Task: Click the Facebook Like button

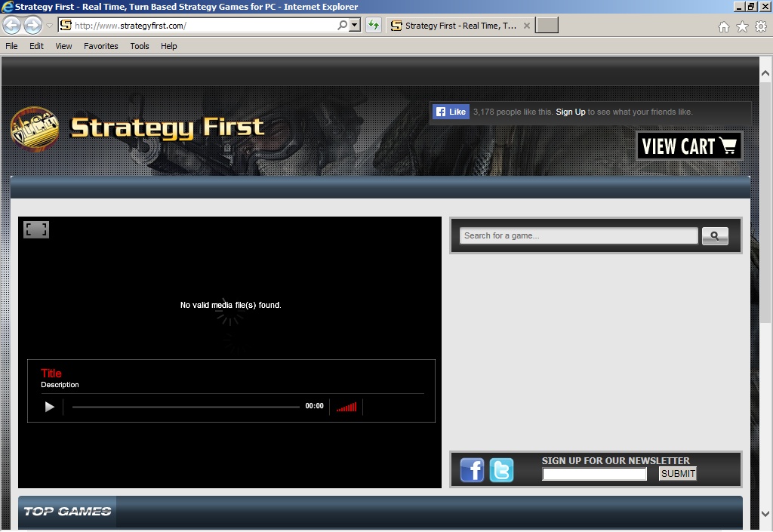Action: (451, 112)
